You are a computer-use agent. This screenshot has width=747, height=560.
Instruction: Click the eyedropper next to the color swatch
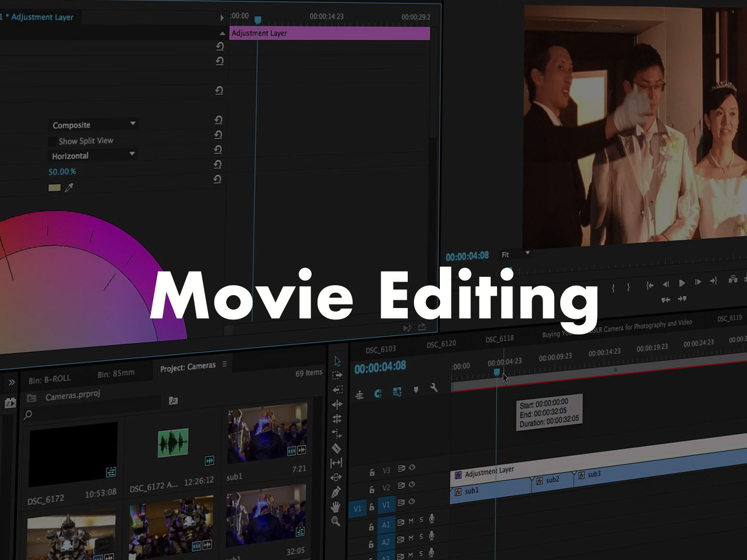point(69,188)
